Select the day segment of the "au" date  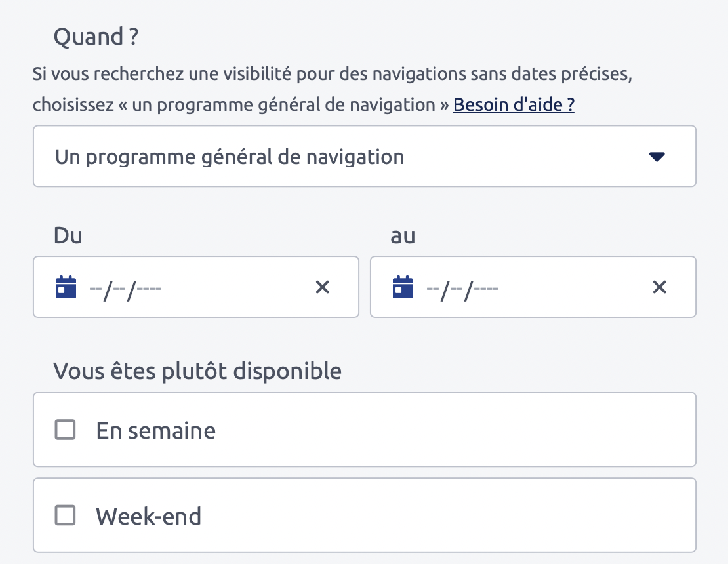pos(432,288)
